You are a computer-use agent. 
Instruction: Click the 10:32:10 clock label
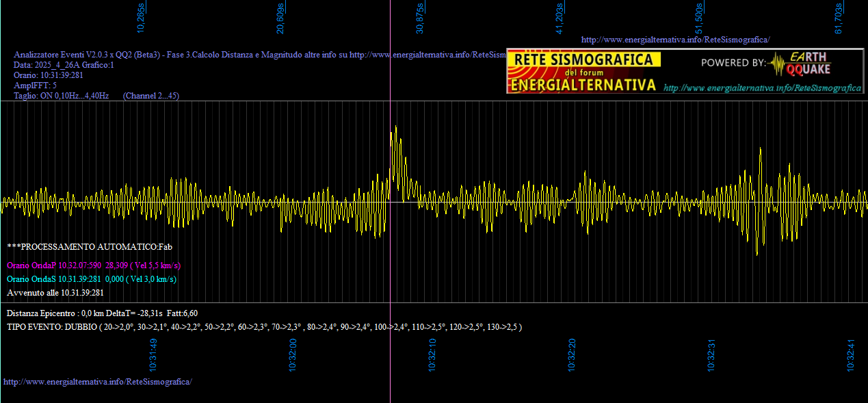(x=432, y=354)
